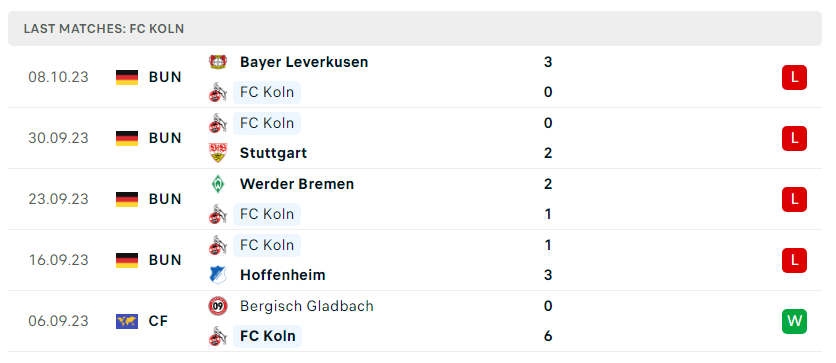Screen dimensions: 836x363
Task: Click the FC Koln crest in the Stuttgart match
Action: coord(218,123)
